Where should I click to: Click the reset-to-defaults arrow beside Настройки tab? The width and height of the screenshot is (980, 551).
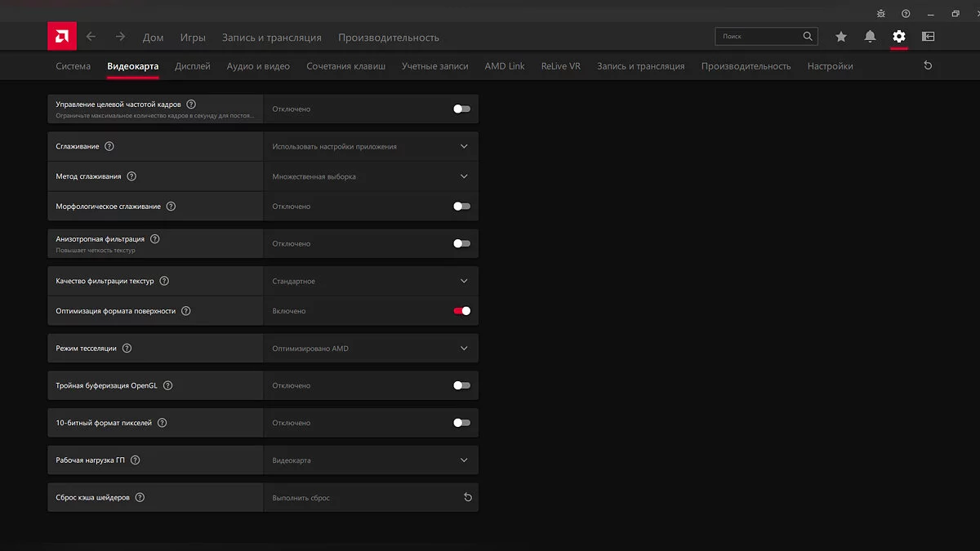[928, 66]
